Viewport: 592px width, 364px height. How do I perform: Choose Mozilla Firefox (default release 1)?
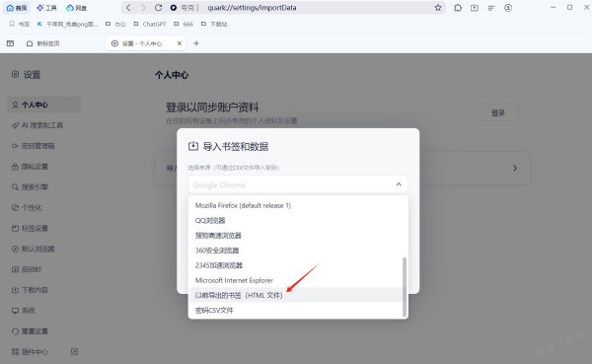tap(297, 205)
